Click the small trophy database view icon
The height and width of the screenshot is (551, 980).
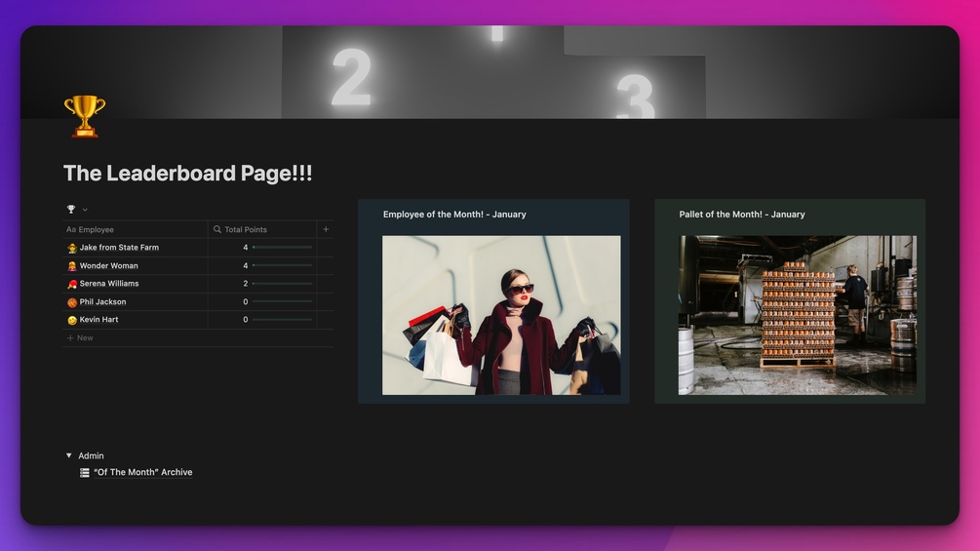[x=70, y=210]
